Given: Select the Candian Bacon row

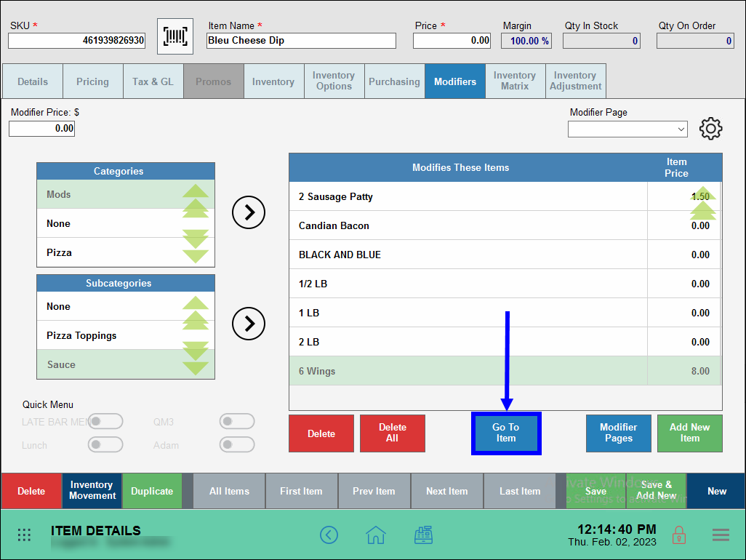Looking at the screenshot, I should coord(505,225).
